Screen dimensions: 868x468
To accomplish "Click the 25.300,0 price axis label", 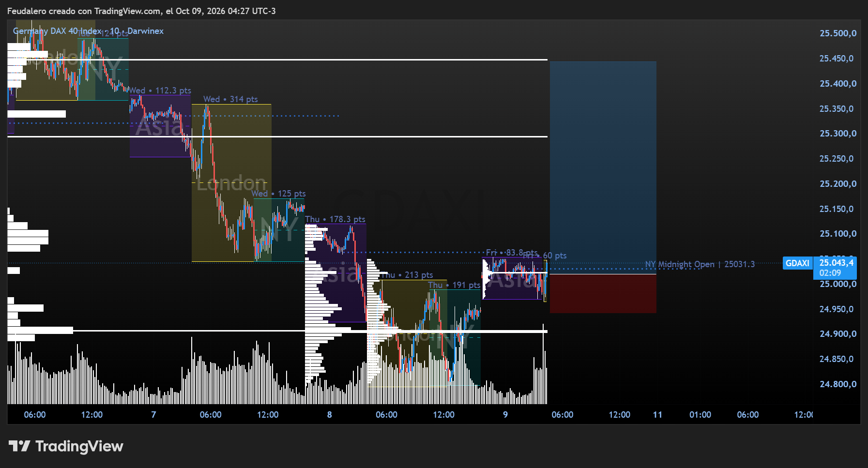I will click(838, 134).
